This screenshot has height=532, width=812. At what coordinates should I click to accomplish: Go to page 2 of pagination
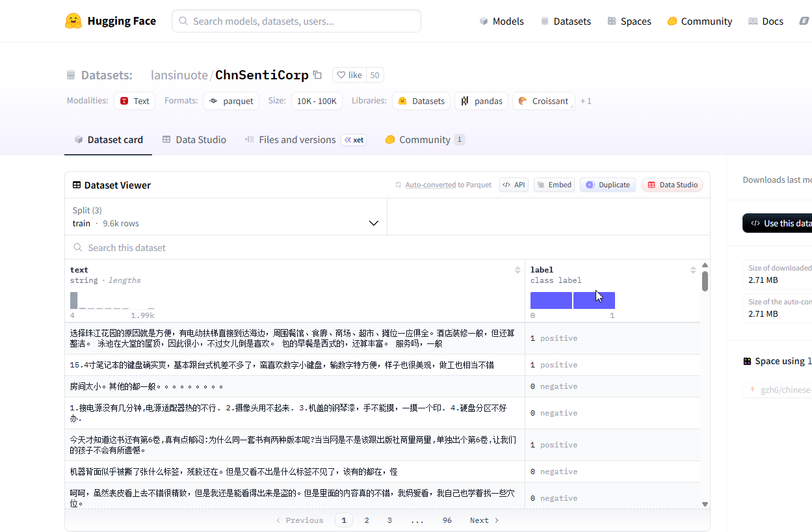point(367,520)
